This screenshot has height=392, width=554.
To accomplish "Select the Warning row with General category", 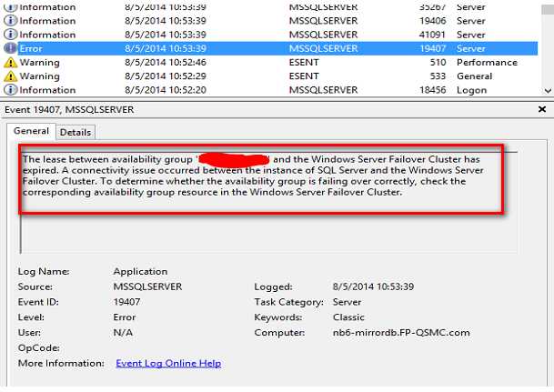I will point(271,76).
